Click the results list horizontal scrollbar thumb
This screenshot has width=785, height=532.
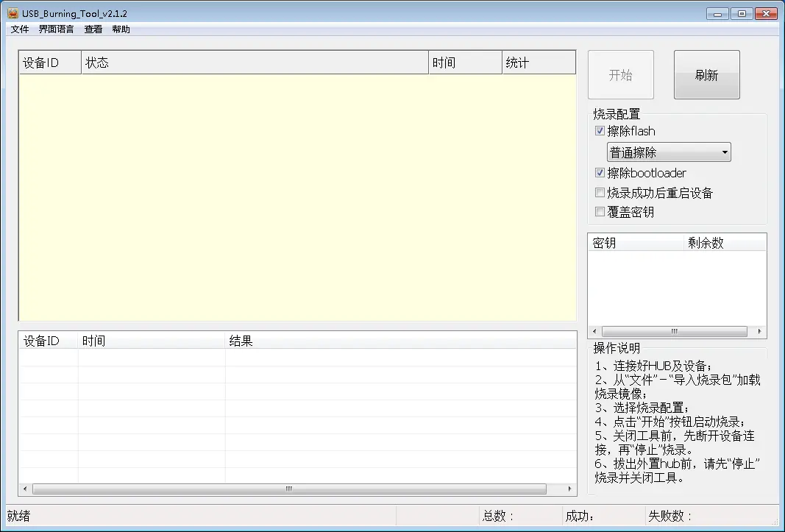[x=289, y=489]
